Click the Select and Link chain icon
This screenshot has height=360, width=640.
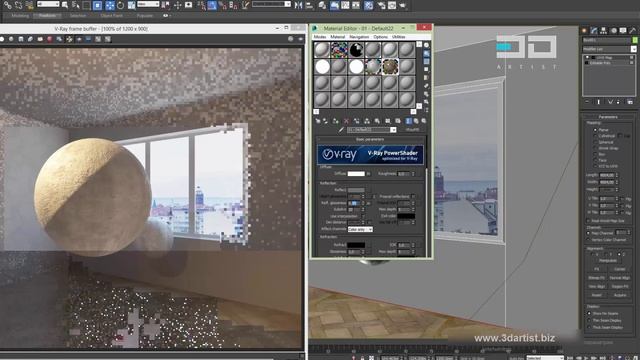click(8, 5)
